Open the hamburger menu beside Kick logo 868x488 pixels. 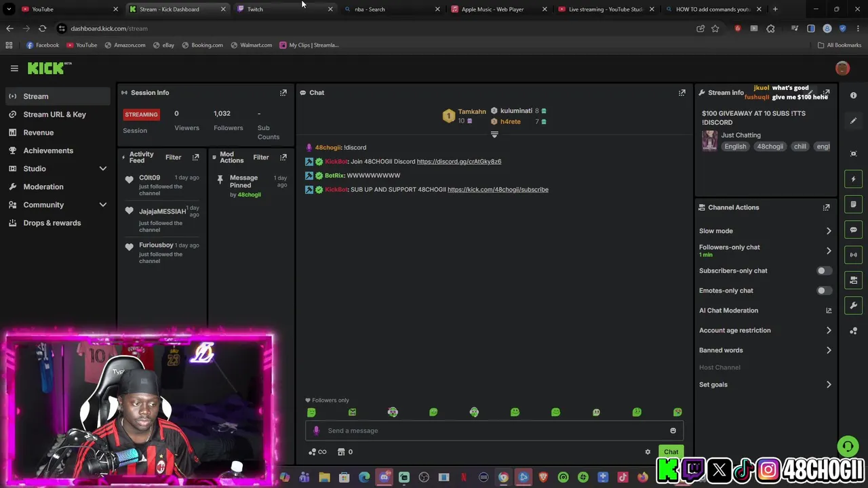click(14, 68)
